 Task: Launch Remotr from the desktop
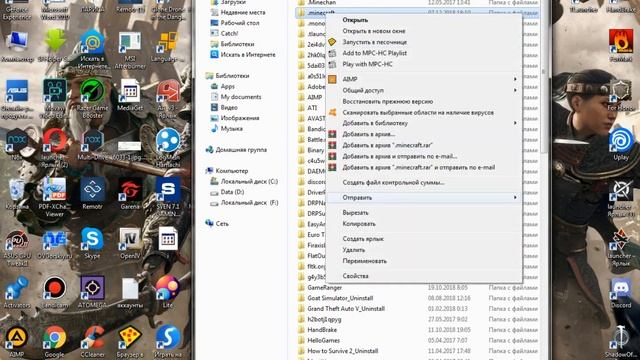point(92,194)
